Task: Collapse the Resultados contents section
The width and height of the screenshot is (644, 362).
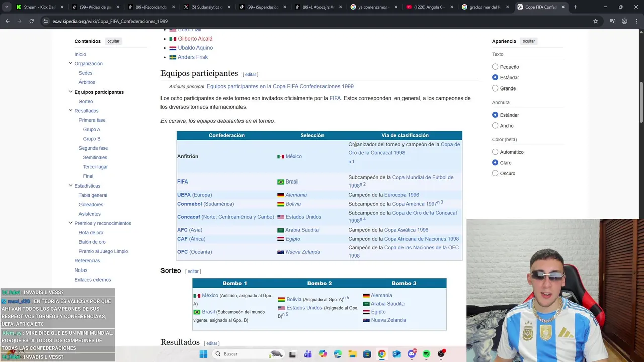Action: point(70,110)
